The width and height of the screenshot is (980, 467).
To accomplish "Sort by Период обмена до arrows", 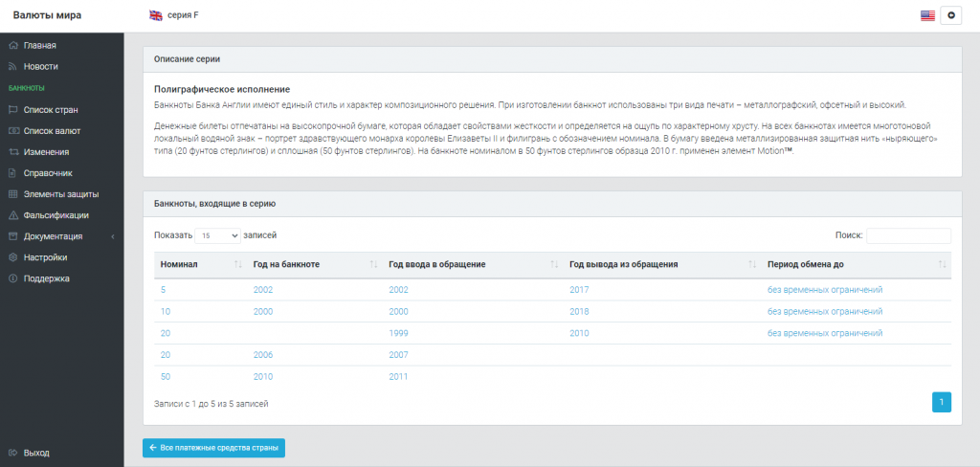I will [942, 265].
